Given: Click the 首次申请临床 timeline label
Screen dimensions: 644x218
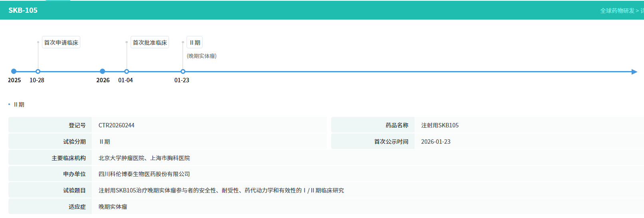Looking at the screenshot, I should coord(61,42).
